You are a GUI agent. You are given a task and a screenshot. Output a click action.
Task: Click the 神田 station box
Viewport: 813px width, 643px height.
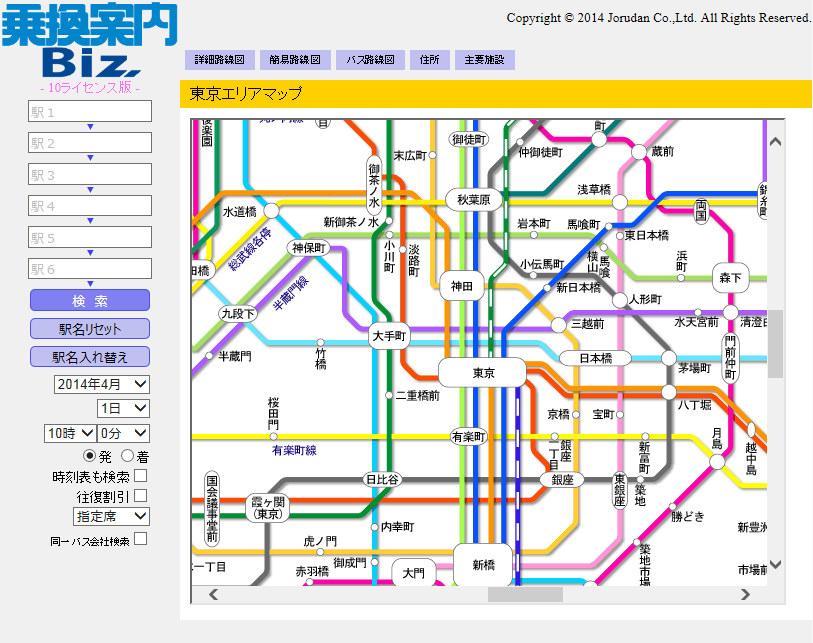(461, 286)
